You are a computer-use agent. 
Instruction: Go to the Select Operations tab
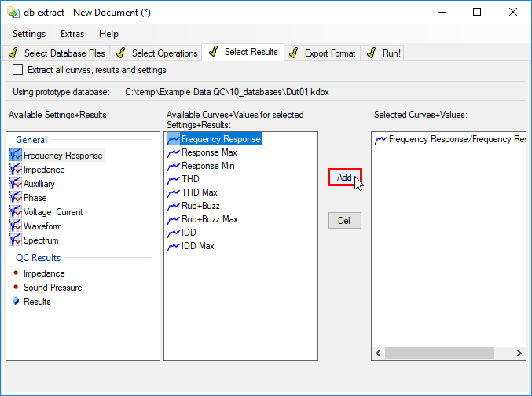coord(156,53)
